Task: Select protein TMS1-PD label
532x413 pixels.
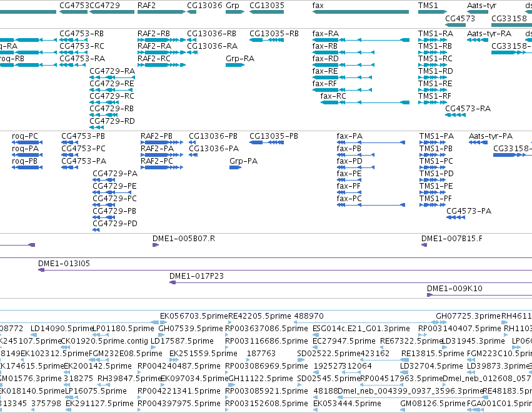Action: pos(436,174)
